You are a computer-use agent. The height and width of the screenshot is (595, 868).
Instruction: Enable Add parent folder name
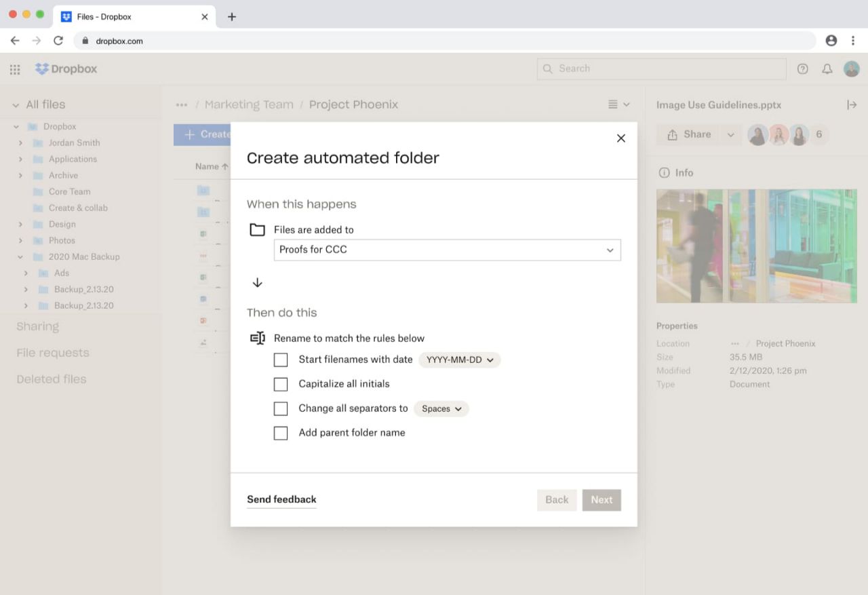pyautogui.click(x=281, y=433)
